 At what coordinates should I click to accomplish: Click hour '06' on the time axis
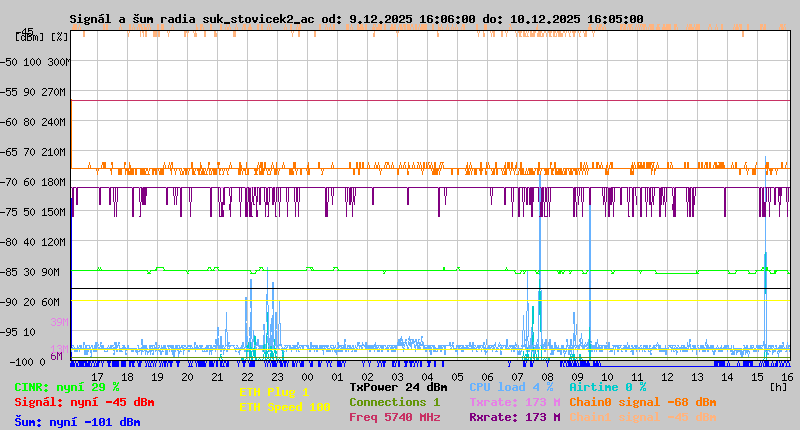tap(487, 377)
